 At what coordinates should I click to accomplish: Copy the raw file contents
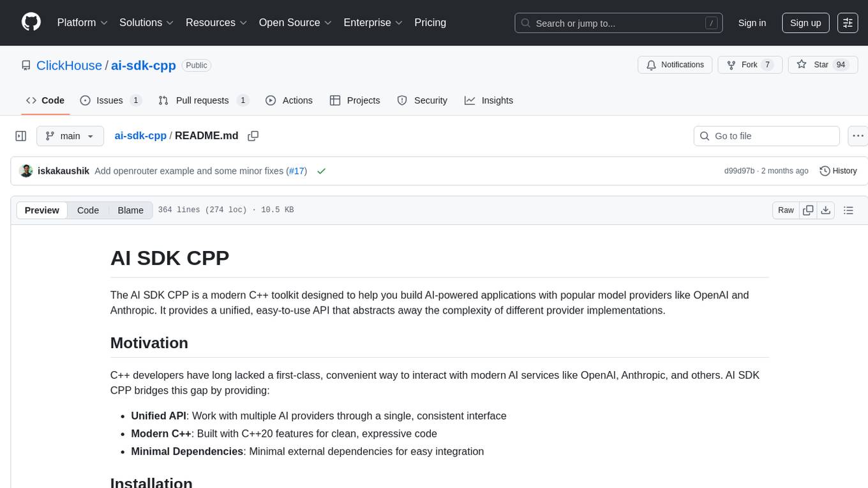(x=808, y=210)
